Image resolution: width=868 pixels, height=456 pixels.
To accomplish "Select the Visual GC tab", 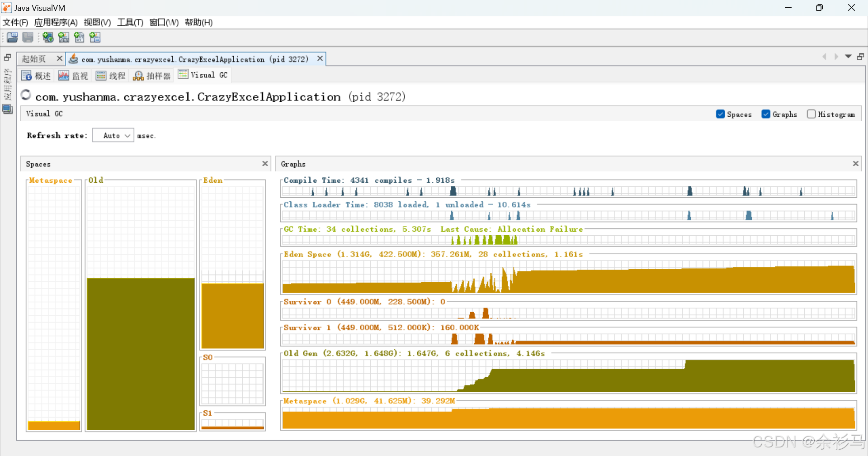I will pyautogui.click(x=203, y=75).
